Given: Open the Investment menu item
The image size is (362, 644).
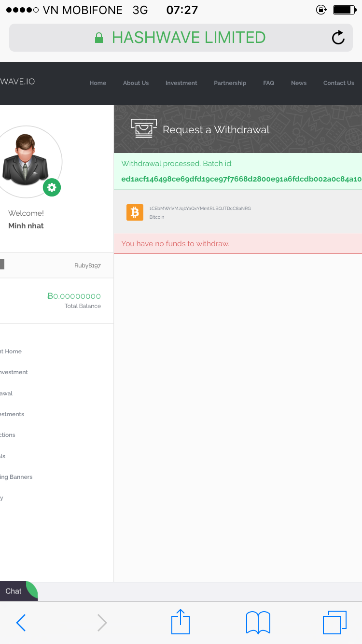Looking at the screenshot, I should click(181, 83).
